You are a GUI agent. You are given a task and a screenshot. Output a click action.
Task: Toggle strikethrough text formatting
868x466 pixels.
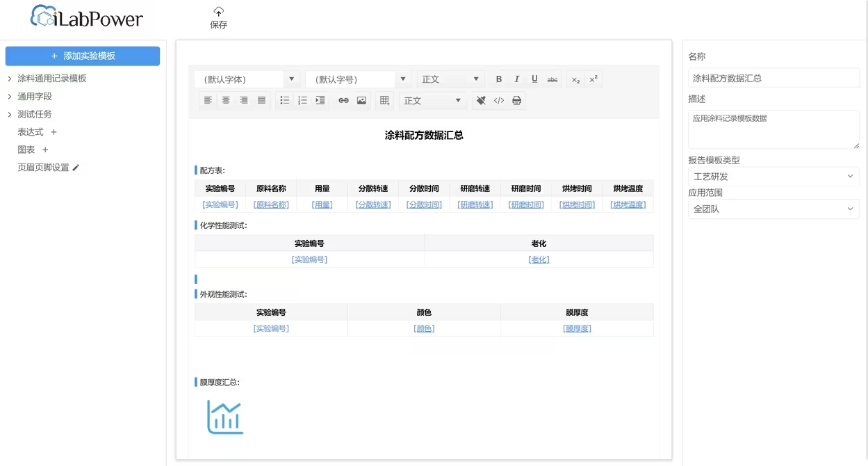click(x=552, y=79)
